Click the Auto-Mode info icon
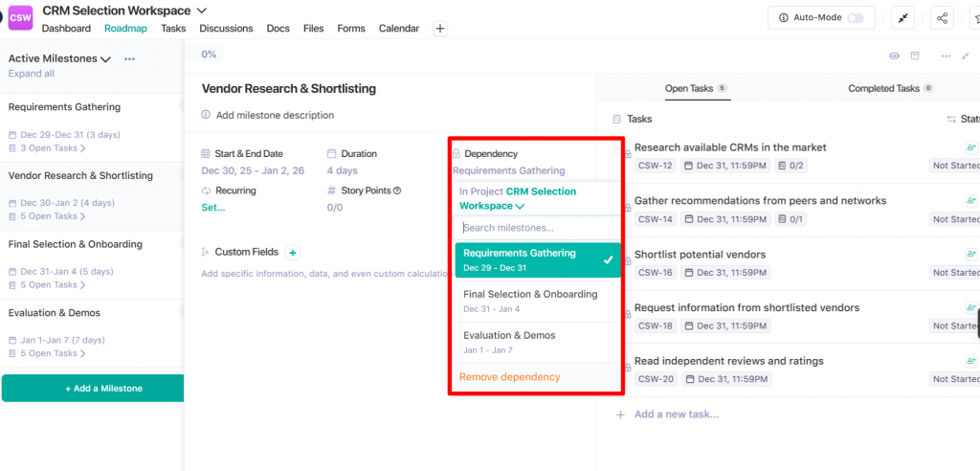980x471 pixels. (x=784, y=18)
